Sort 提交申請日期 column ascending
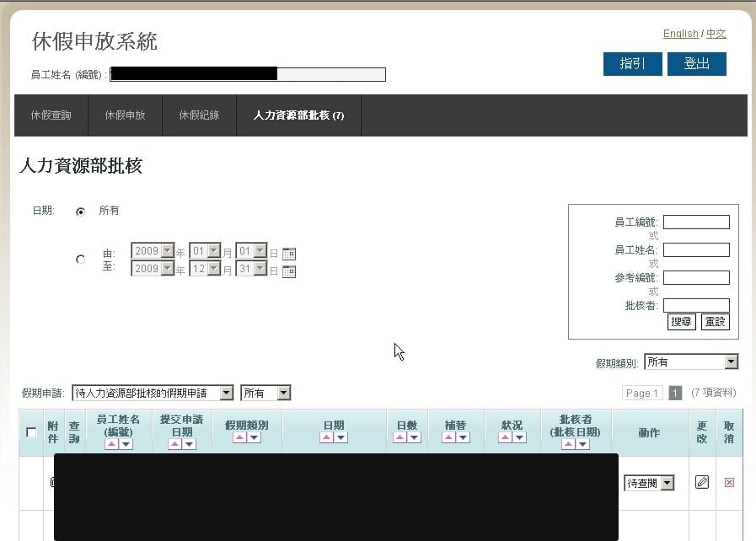The image size is (756, 541). coord(175,444)
